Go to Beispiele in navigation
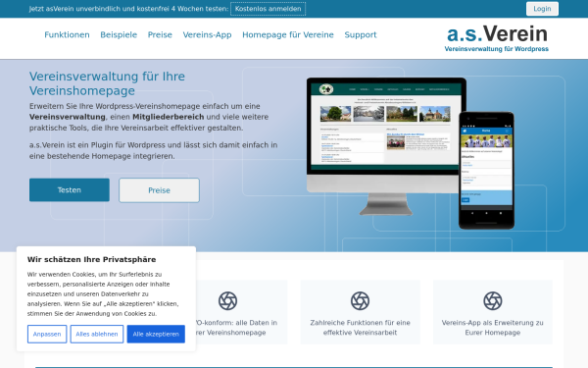588x368 pixels. (x=119, y=35)
